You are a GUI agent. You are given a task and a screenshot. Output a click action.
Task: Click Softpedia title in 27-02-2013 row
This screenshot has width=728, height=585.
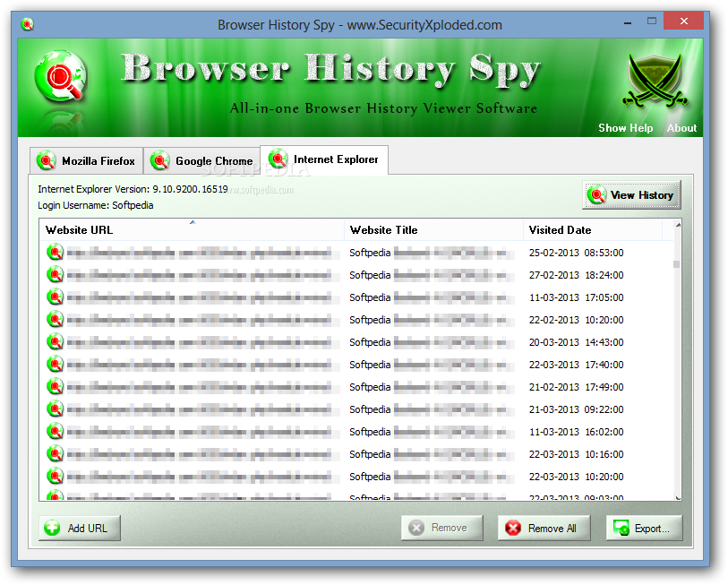coord(370,275)
